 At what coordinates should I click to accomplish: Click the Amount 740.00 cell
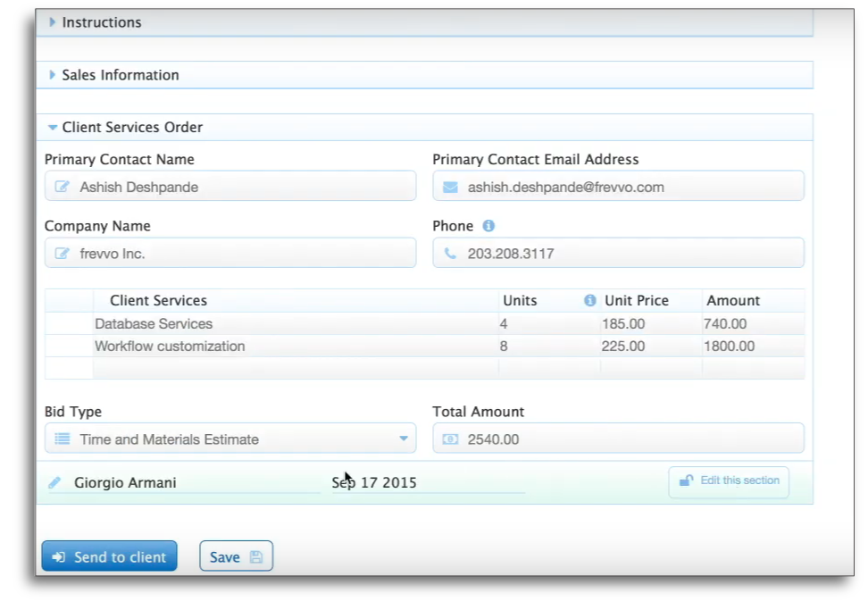pyautogui.click(x=753, y=324)
